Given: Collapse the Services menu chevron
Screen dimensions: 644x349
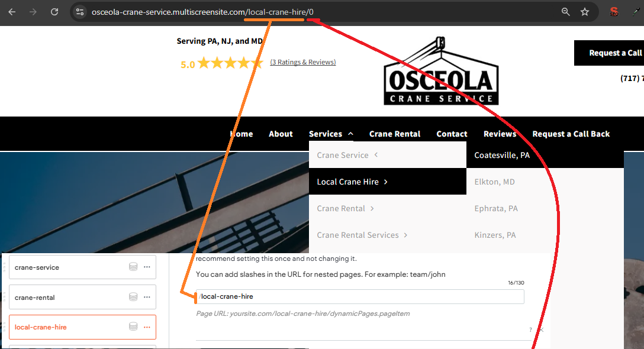Looking at the screenshot, I should tap(351, 134).
